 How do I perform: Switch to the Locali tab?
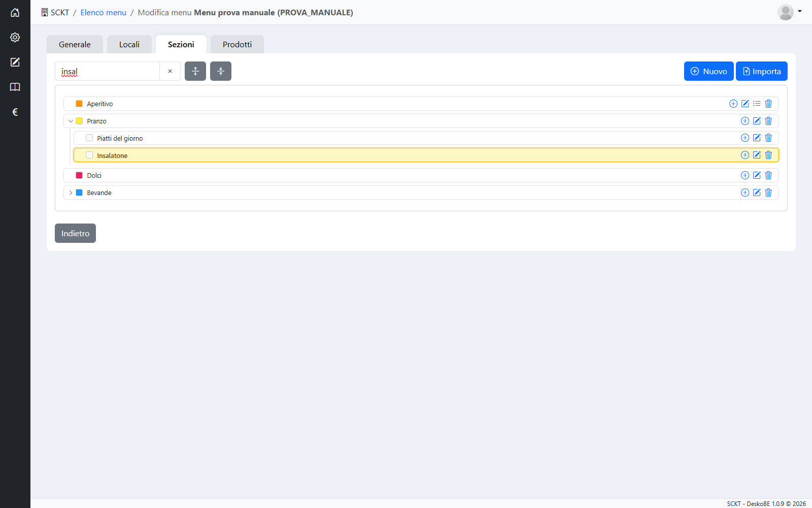click(x=129, y=44)
